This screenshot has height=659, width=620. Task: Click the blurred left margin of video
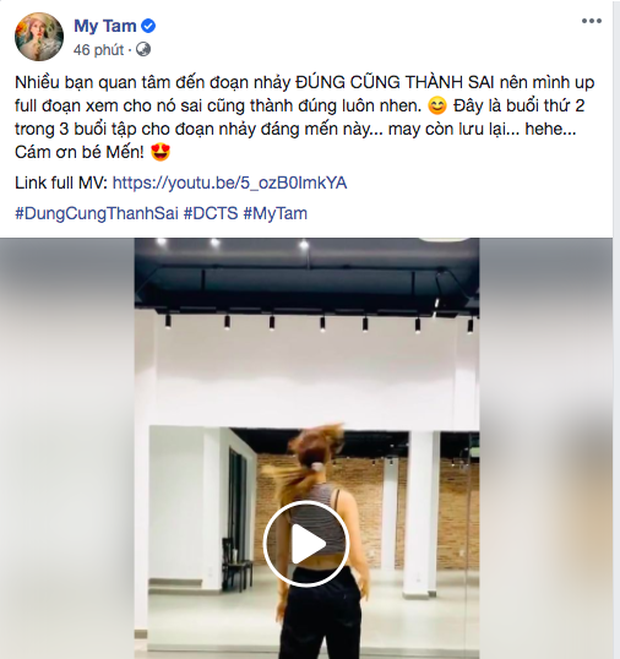[67, 448]
